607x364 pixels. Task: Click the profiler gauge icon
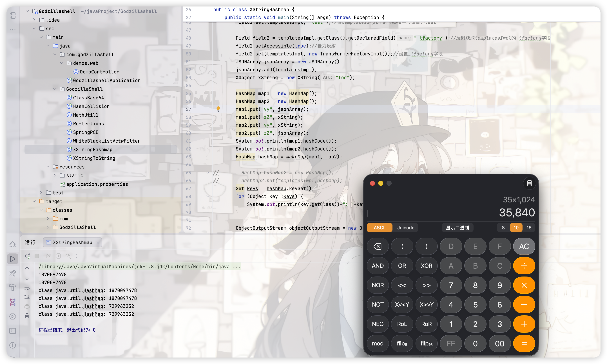point(68,256)
